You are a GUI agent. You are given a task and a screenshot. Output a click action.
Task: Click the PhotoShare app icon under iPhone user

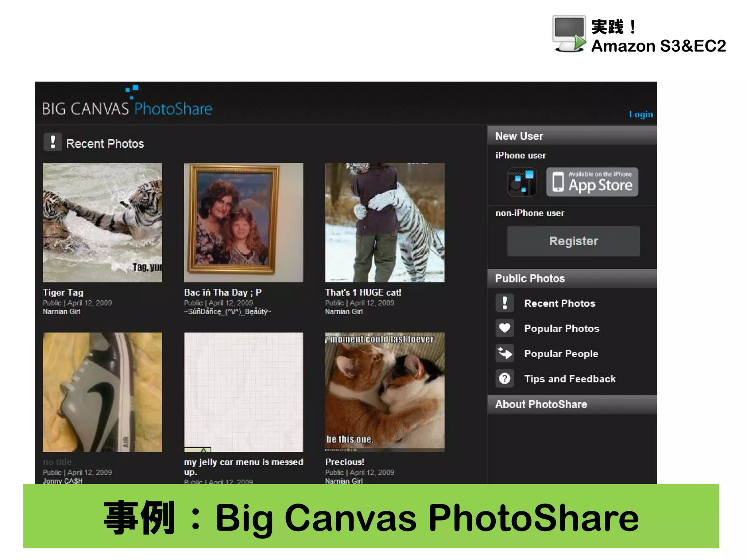522,182
